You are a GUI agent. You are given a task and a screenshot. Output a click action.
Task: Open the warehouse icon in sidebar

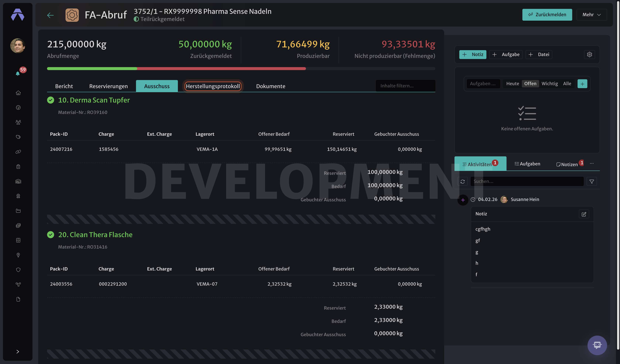(18, 181)
